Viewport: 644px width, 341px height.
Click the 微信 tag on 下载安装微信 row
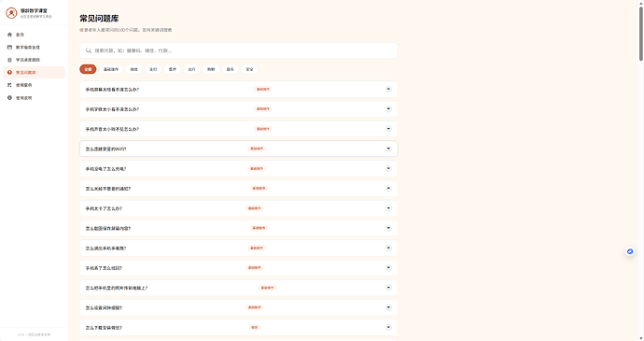[254, 327]
